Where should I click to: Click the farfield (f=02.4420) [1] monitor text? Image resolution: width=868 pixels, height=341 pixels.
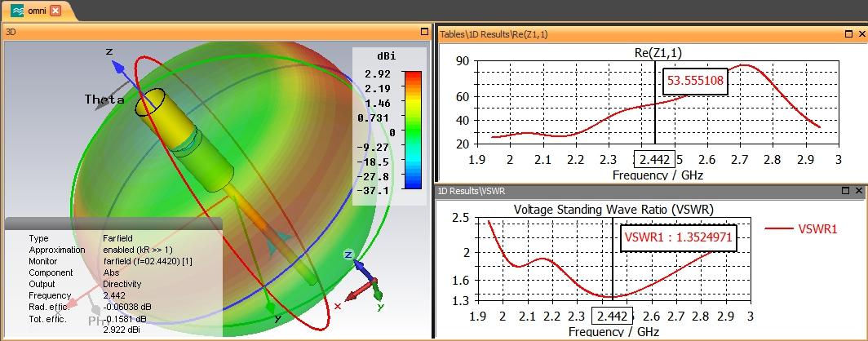point(148,261)
